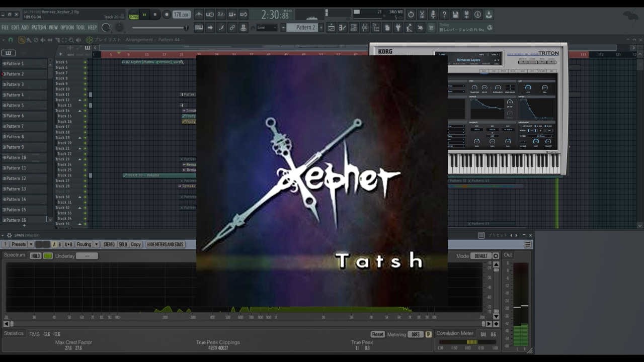The height and width of the screenshot is (362, 644).
Task: Click the render/export icon
Action: pyautogui.click(x=466, y=15)
